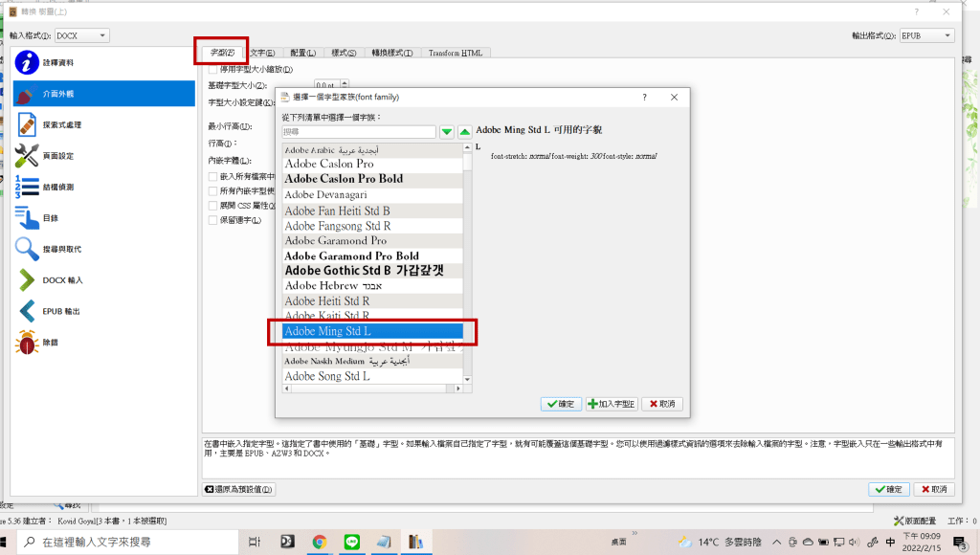Screen dimensions: 980x555
Task: Select the 探索式處理 heuristic processing icon
Action: click(27, 124)
